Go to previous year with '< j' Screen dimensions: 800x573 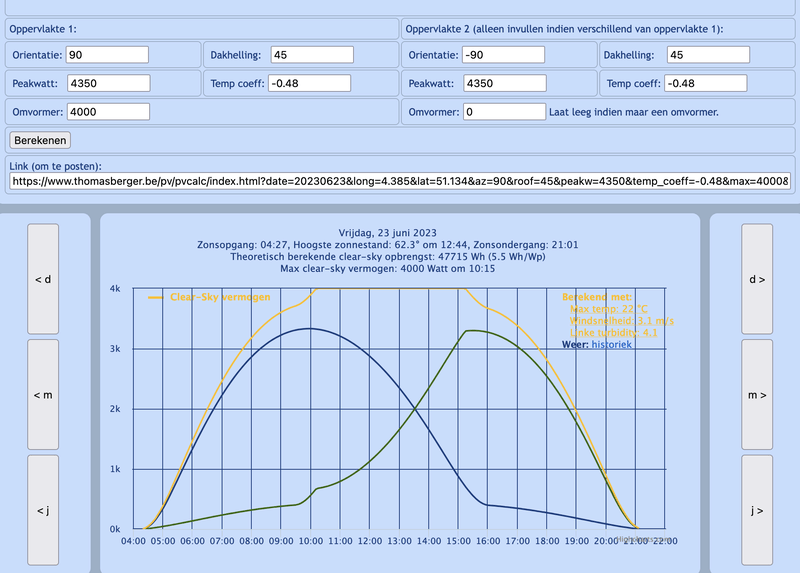point(43,510)
